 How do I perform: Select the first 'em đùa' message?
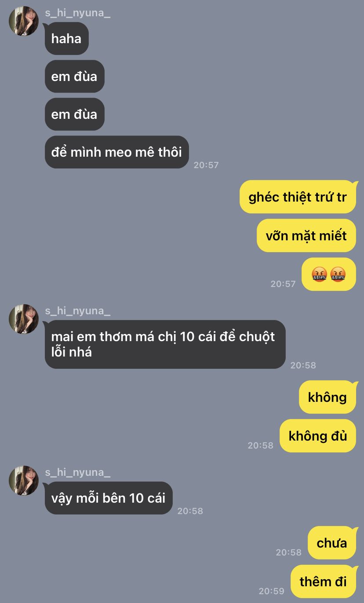click(x=74, y=77)
